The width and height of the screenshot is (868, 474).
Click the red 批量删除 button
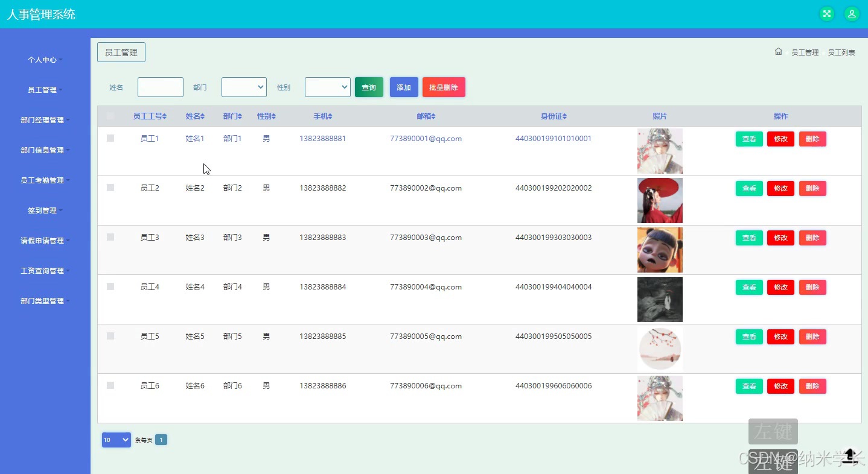[x=444, y=87]
